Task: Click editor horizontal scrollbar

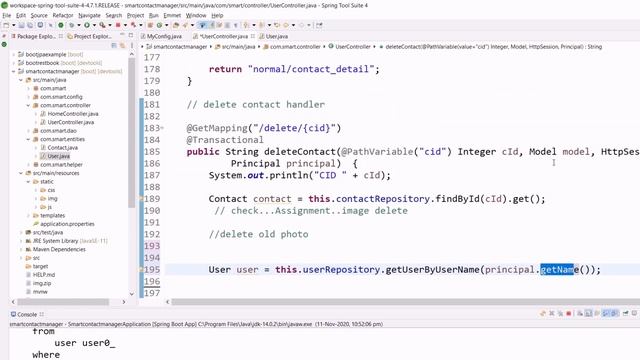Action: pos(405,302)
